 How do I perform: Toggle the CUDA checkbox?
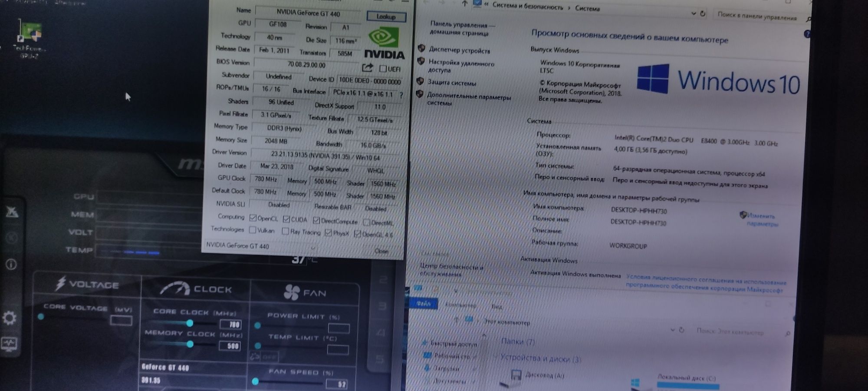(x=286, y=219)
